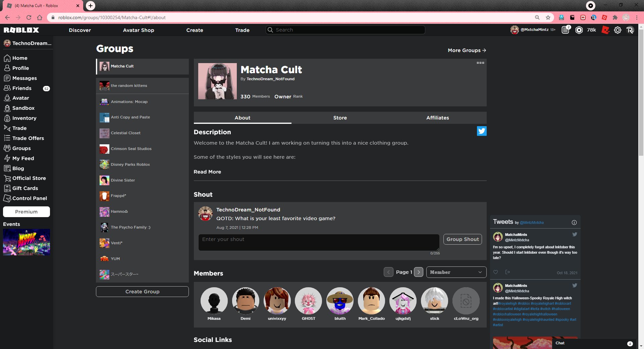Expand description with Read More
Viewport: 644px width, 349px height.
pos(207,172)
